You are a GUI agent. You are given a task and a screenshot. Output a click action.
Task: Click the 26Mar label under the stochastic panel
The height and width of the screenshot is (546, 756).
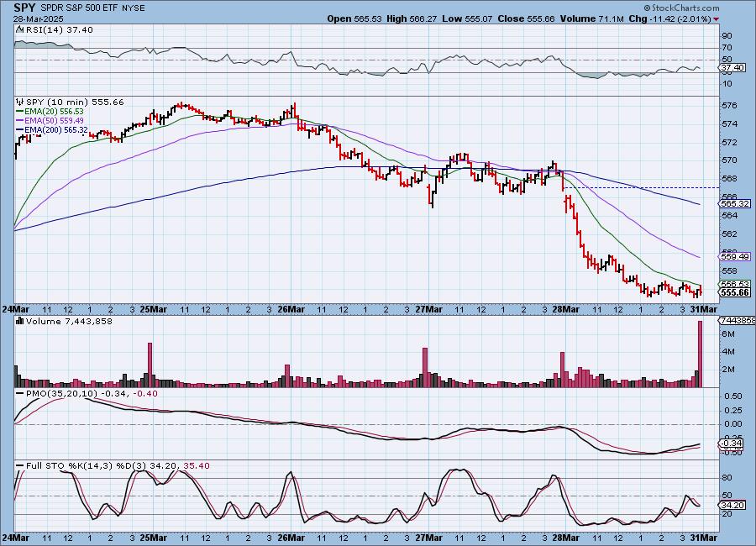point(291,538)
